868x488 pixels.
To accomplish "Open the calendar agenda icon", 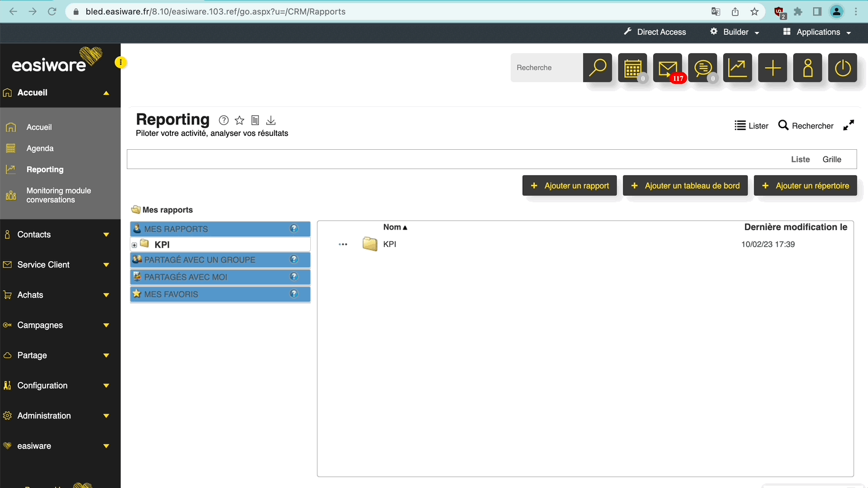I will tap(632, 68).
